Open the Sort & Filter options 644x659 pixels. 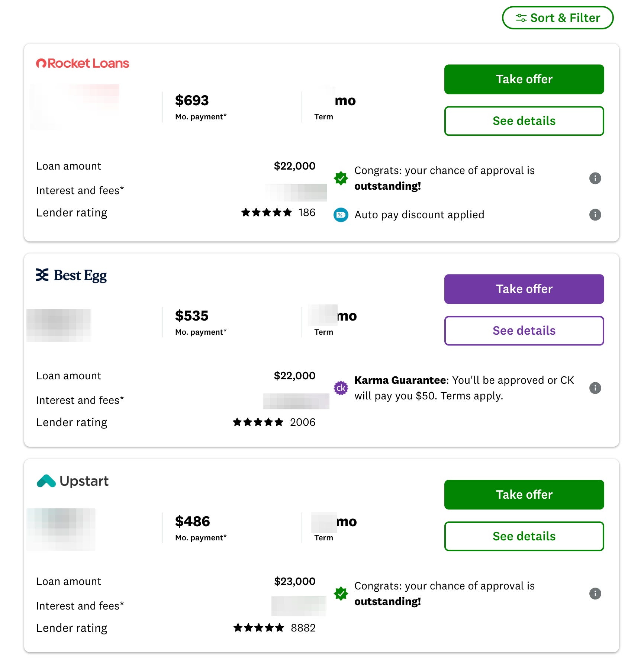[557, 18]
